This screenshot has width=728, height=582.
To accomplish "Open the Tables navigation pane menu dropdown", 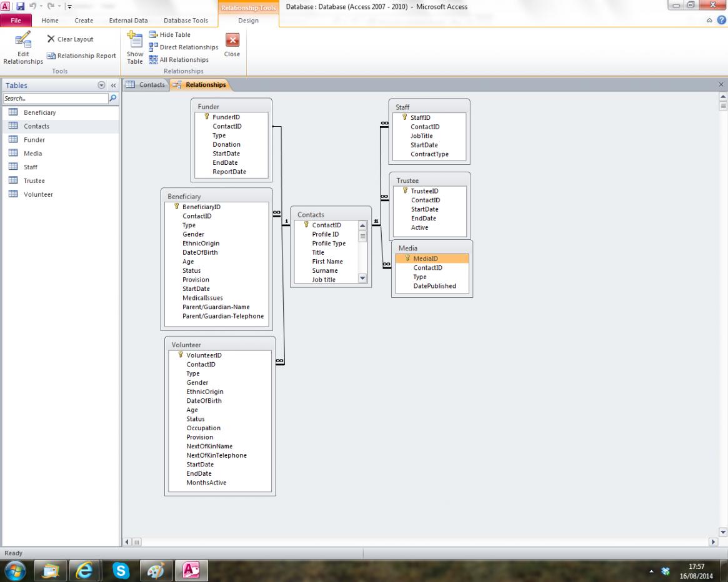I will pos(101,86).
